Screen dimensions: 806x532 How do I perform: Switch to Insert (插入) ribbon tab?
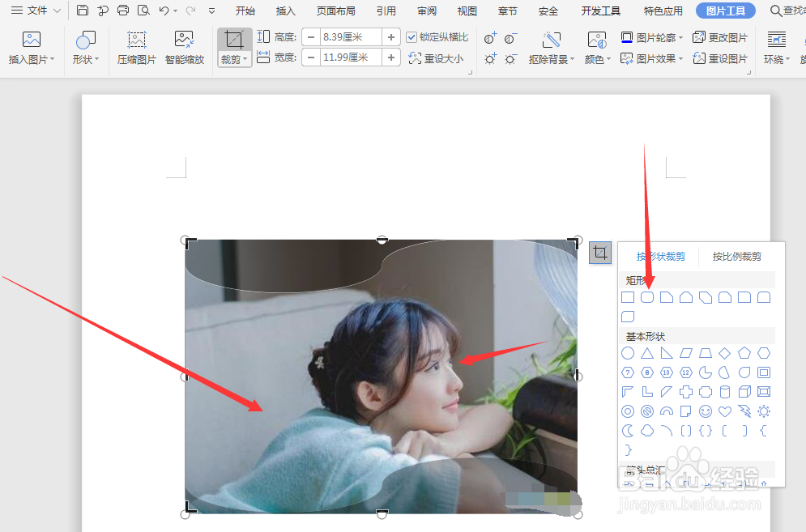[x=286, y=11]
